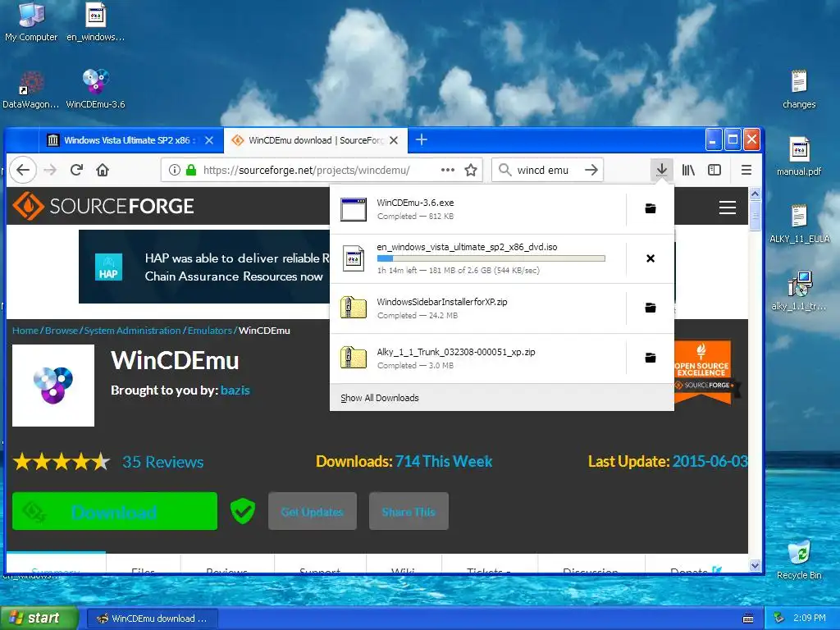Open the Emulators breadcrumb link

coord(209,331)
